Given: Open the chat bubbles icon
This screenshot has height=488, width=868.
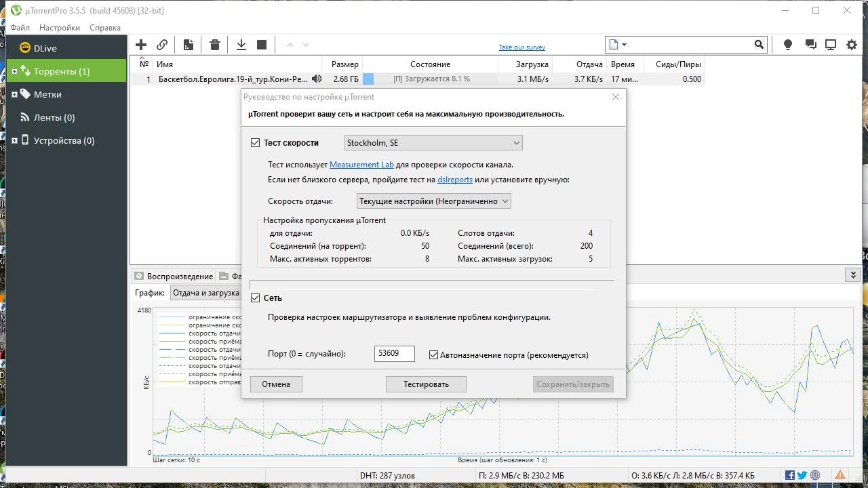Looking at the screenshot, I should 810,45.
